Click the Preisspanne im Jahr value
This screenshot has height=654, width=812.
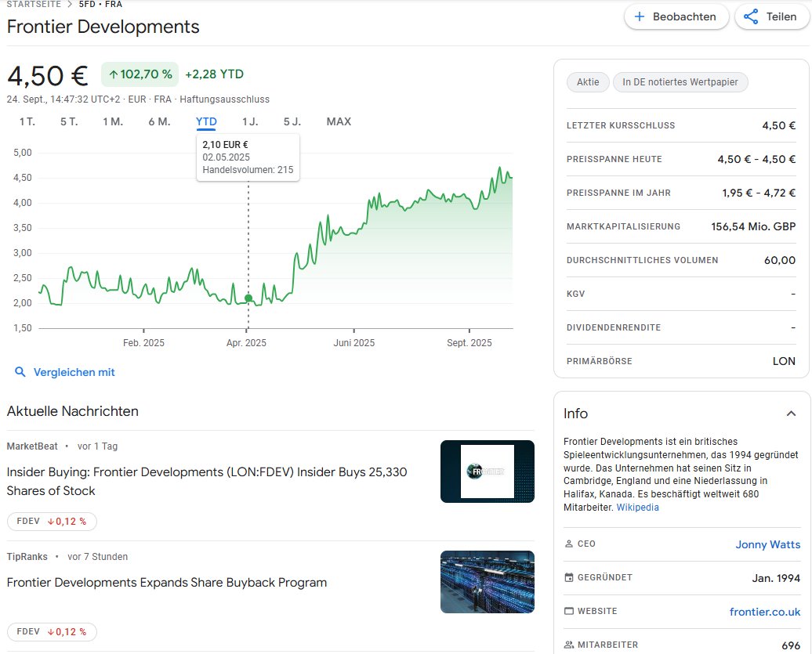[759, 193]
